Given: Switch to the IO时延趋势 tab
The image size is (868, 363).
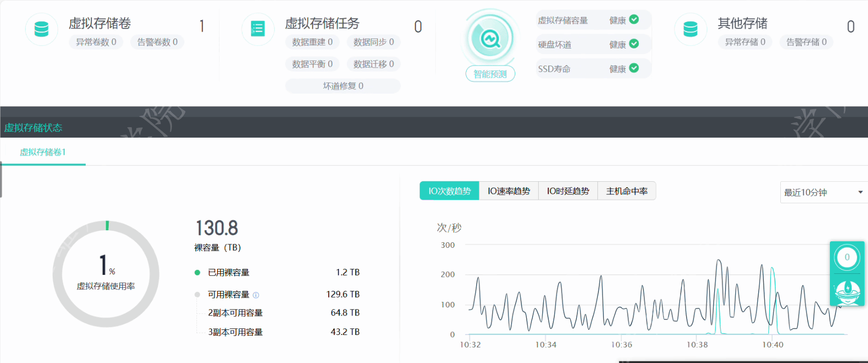Looking at the screenshot, I should coord(568,191).
